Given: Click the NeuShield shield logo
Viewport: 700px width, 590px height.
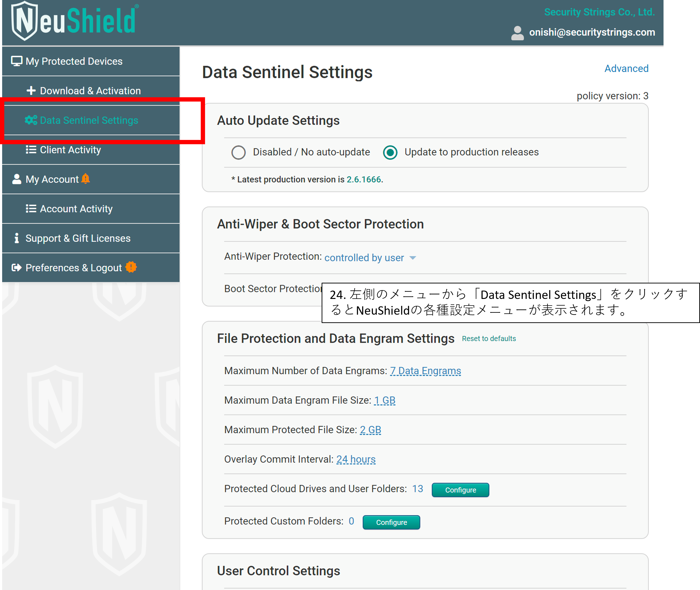Looking at the screenshot, I should click(x=24, y=21).
